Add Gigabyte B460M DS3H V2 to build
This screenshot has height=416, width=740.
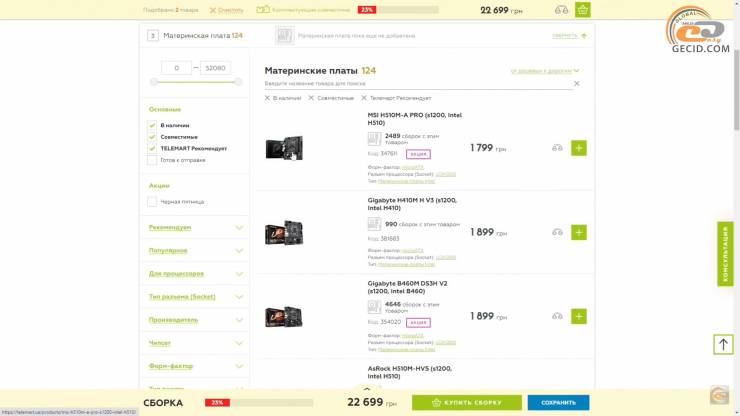579,316
